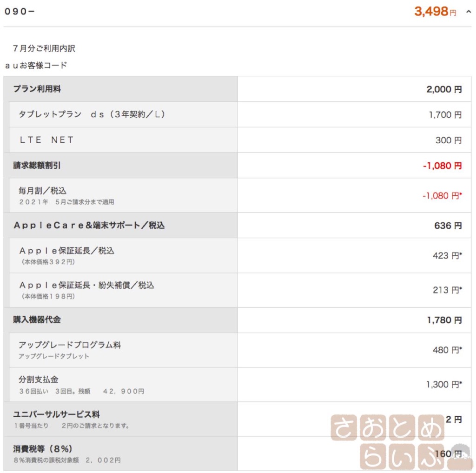The height and width of the screenshot is (473, 476).
Task: Click the 300 円 LTE NET amount
Action: click(449, 140)
